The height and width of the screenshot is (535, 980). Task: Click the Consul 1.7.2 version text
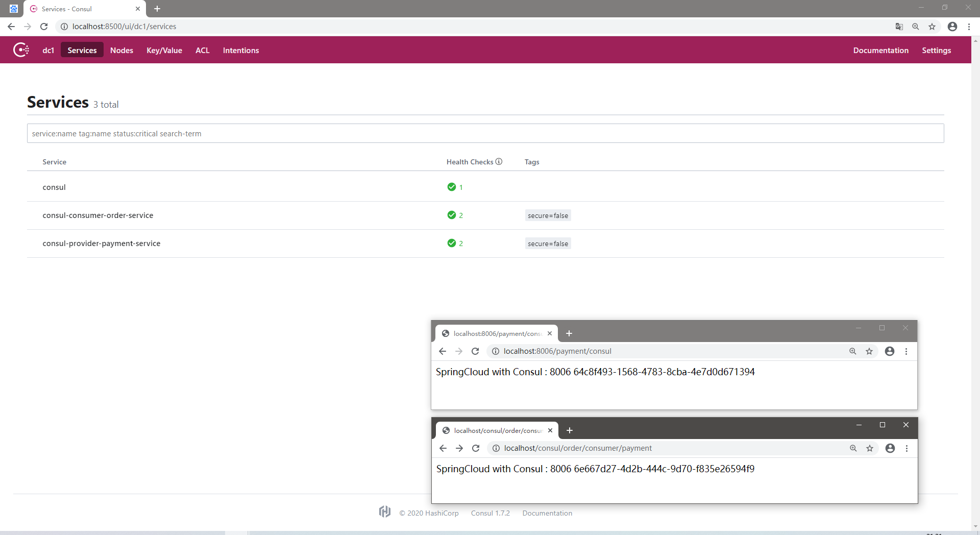click(x=491, y=513)
